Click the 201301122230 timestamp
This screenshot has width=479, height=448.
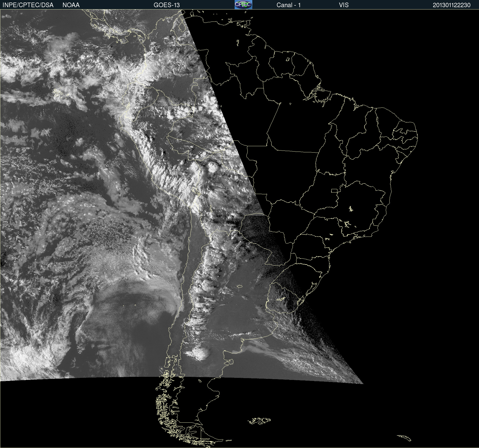(452, 5)
